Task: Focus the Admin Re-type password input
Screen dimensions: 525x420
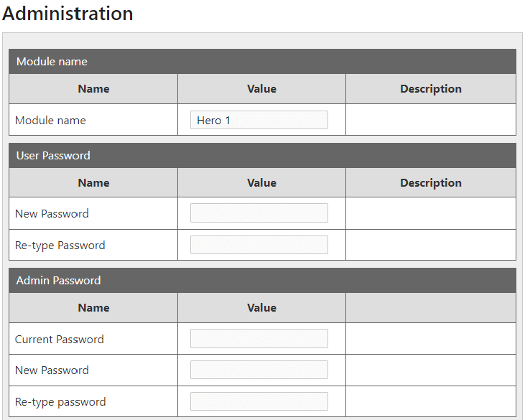Action: click(x=259, y=401)
